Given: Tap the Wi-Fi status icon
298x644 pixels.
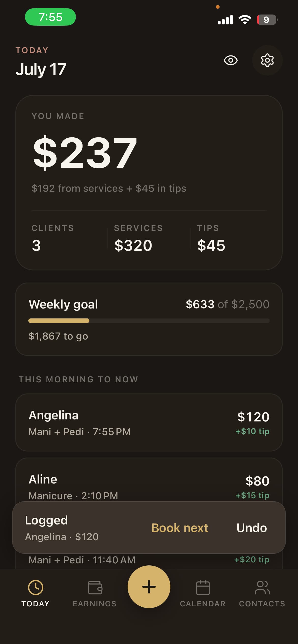Looking at the screenshot, I should pos(245,20).
